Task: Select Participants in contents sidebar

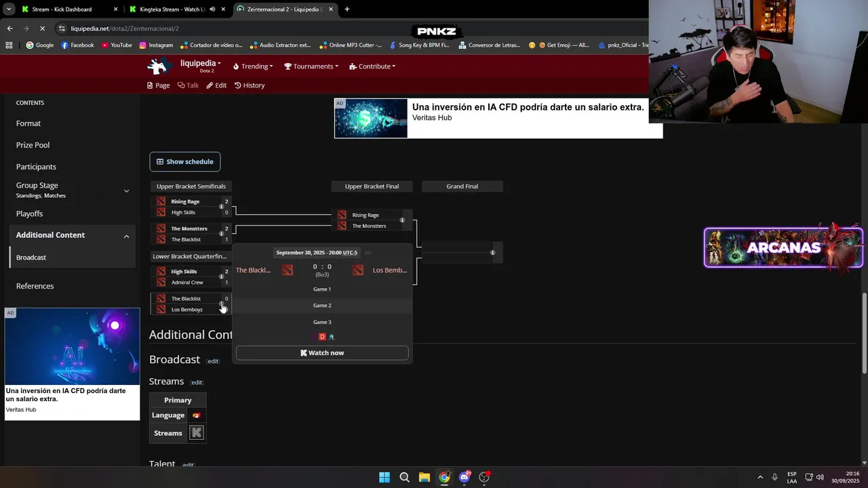Action: [36, 167]
